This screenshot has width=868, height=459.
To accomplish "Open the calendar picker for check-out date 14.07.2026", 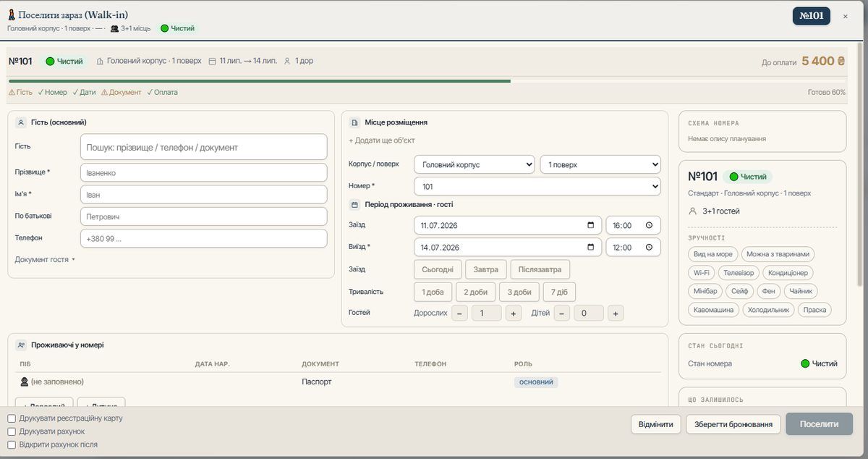I will click(591, 247).
